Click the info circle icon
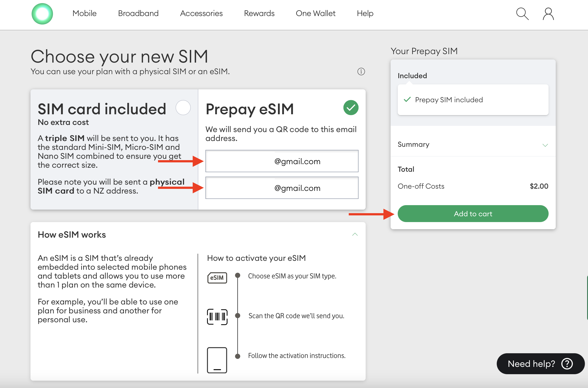 pyautogui.click(x=361, y=71)
